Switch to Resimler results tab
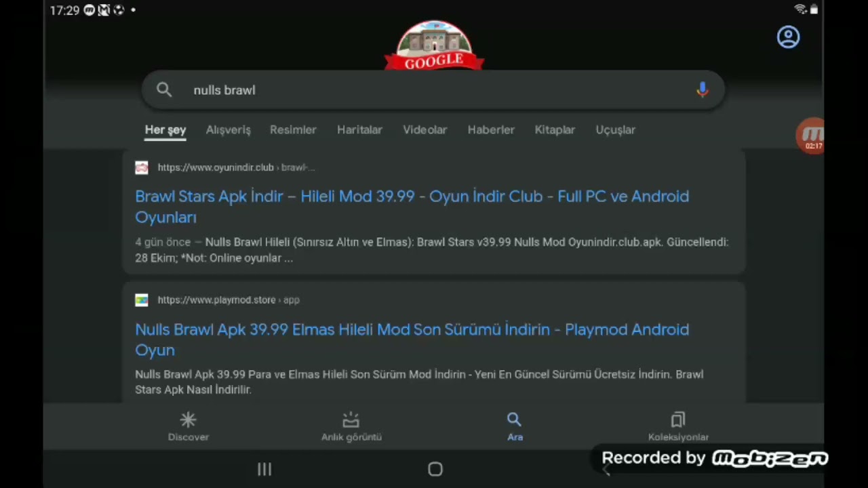The height and width of the screenshot is (488, 868). [x=293, y=129]
